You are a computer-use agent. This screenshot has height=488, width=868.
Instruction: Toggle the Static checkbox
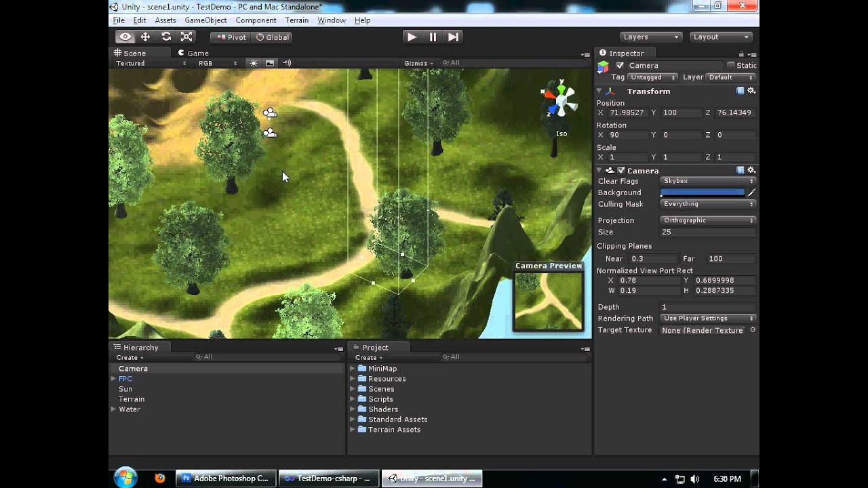(x=730, y=66)
